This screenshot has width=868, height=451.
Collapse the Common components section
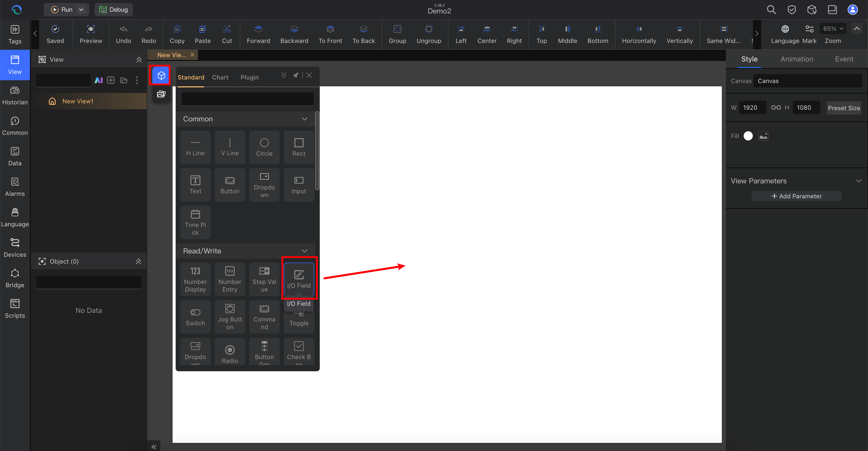pyautogui.click(x=305, y=119)
